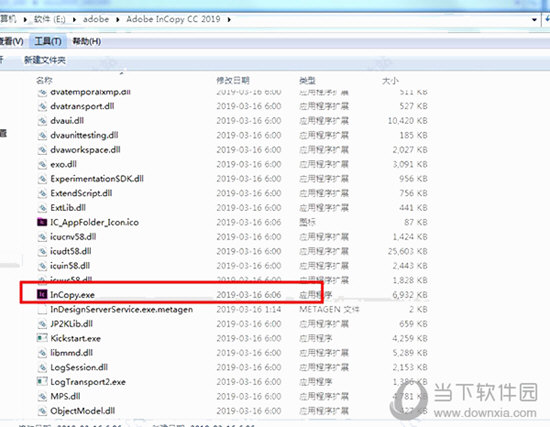This screenshot has height=427, width=550.
Task: Click the ObjectModel.dll file icon
Action: [42, 411]
